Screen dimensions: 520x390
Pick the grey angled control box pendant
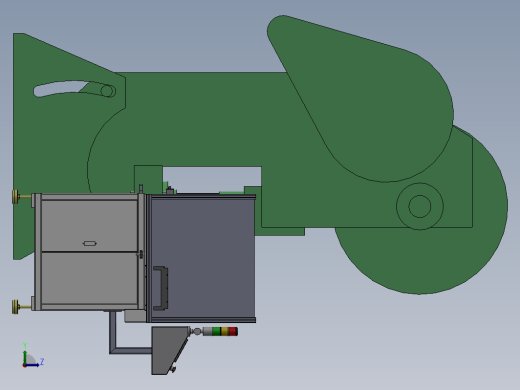tap(170, 351)
